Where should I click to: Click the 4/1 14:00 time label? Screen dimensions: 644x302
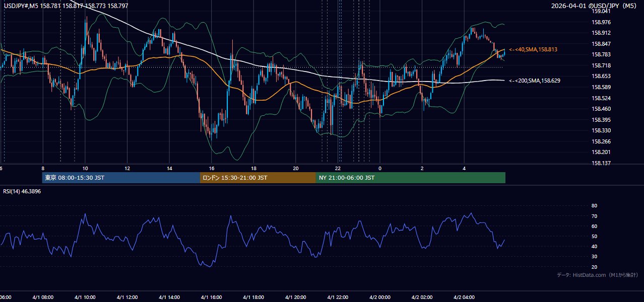169,297
